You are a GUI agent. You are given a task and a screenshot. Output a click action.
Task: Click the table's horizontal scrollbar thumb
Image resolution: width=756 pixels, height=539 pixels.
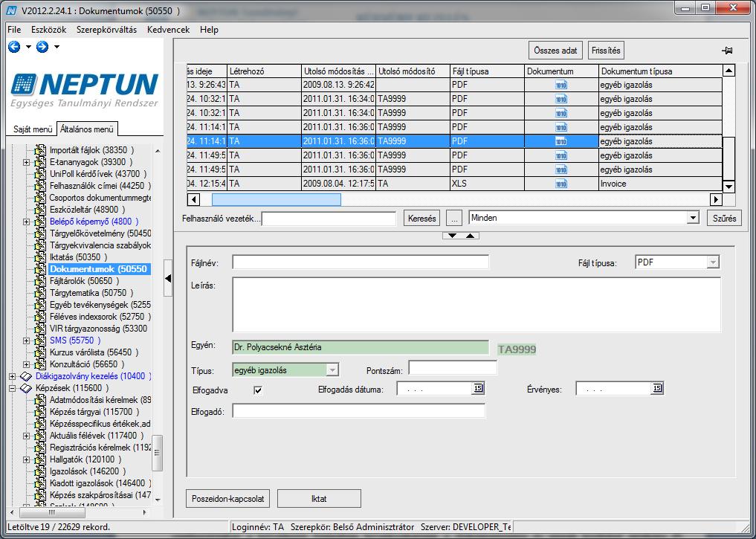point(277,199)
